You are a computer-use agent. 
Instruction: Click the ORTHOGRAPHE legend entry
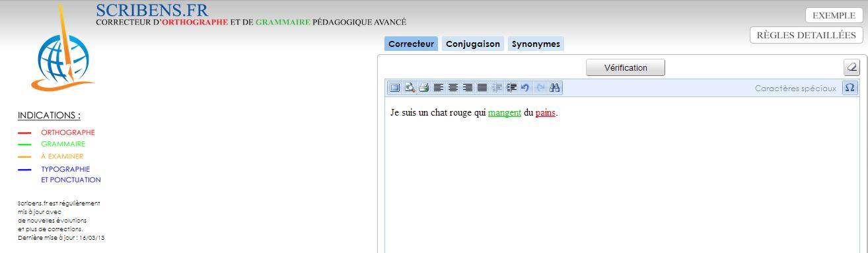[67, 132]
